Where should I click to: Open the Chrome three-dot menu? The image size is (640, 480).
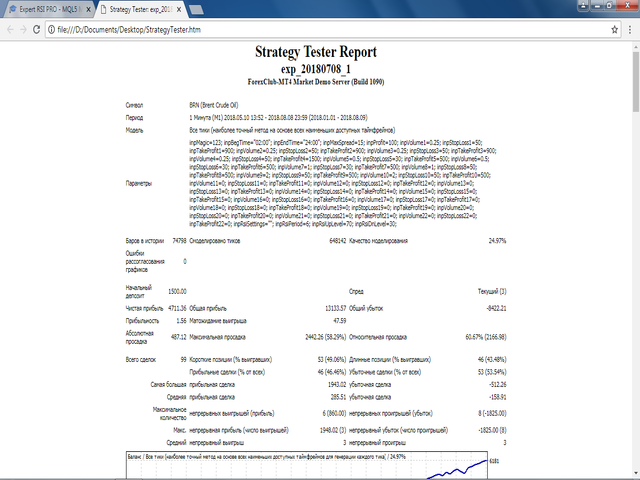pyautogui.click(x=630, y=29)
